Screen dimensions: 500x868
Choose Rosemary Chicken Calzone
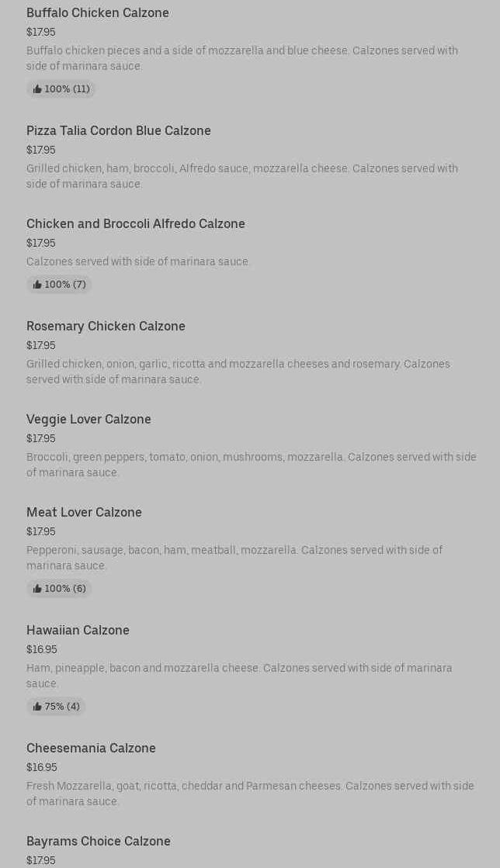pos(106,326)
